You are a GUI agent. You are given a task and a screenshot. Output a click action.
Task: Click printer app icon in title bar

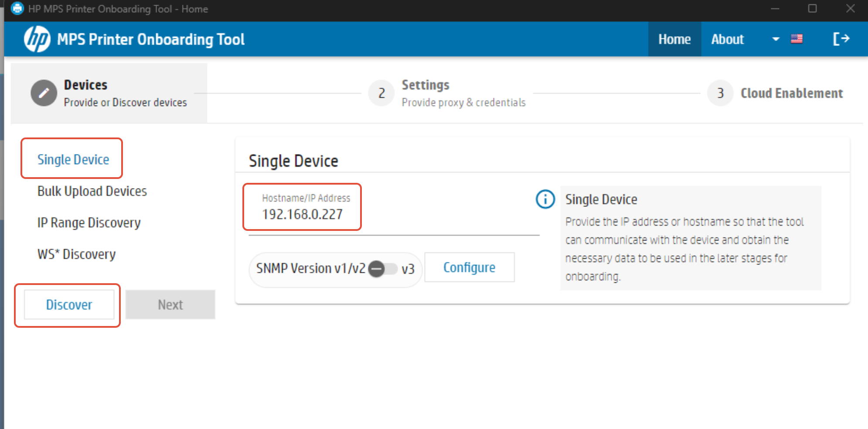[17, 8]
